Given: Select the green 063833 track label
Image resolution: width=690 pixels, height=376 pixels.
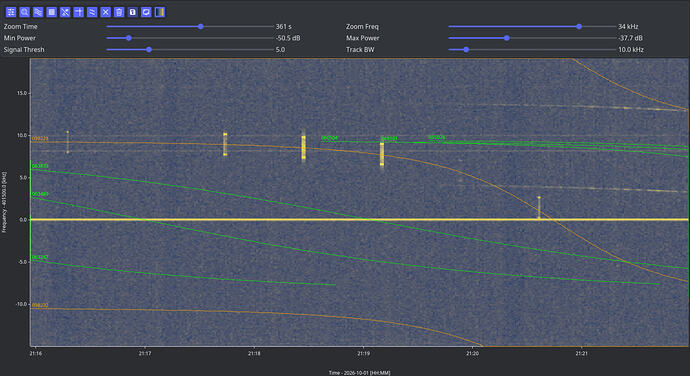Looking at the screenshot, I should click(x=40, y=166).
